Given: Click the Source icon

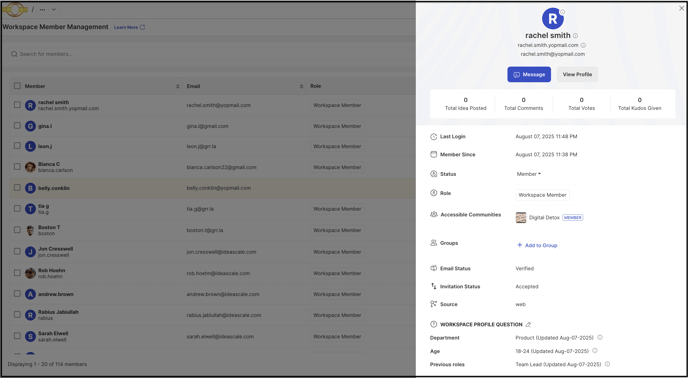Looking at the screenshot, I should pyautogui.click(x=434, y=304).
